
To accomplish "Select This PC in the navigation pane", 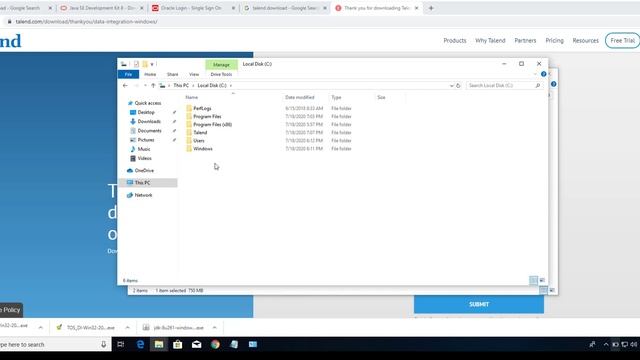I will coord(148,182).
